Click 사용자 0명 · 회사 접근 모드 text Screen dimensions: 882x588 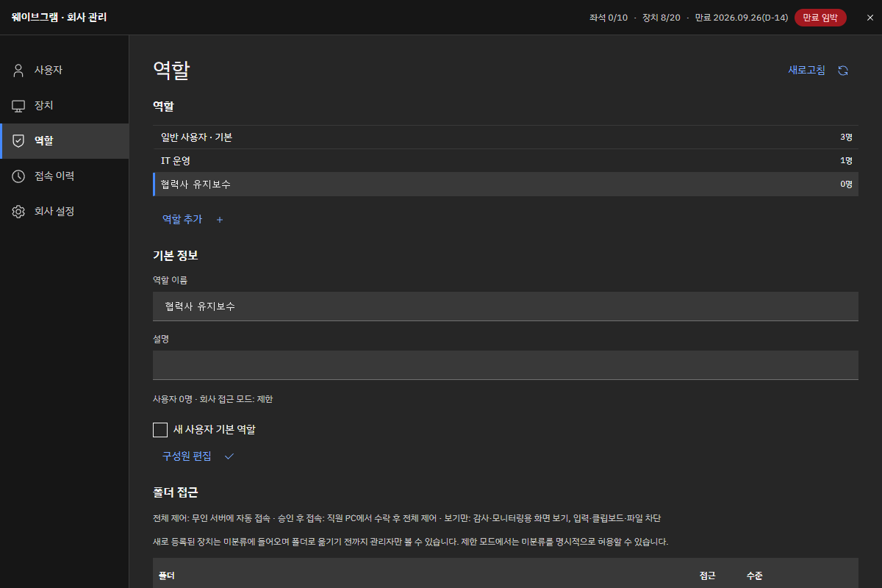coord(212,399)
